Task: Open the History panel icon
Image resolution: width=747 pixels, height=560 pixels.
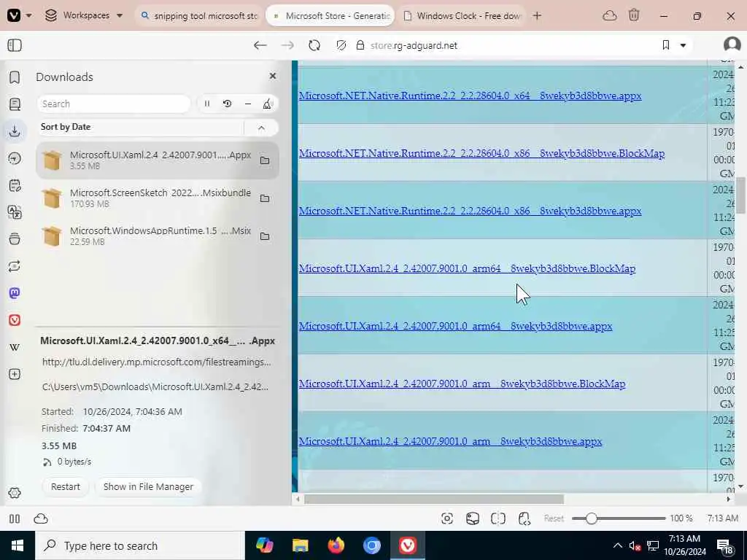Action: coord(15,158)
